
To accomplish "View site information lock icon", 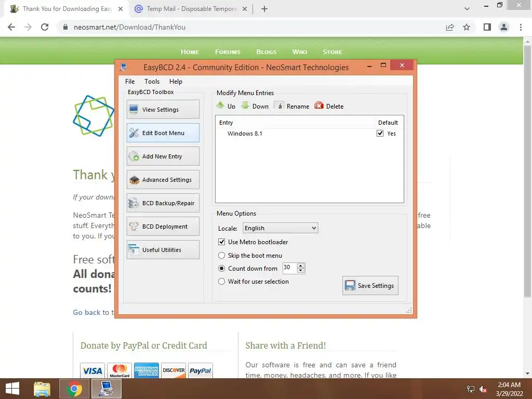I will [65, 27].
